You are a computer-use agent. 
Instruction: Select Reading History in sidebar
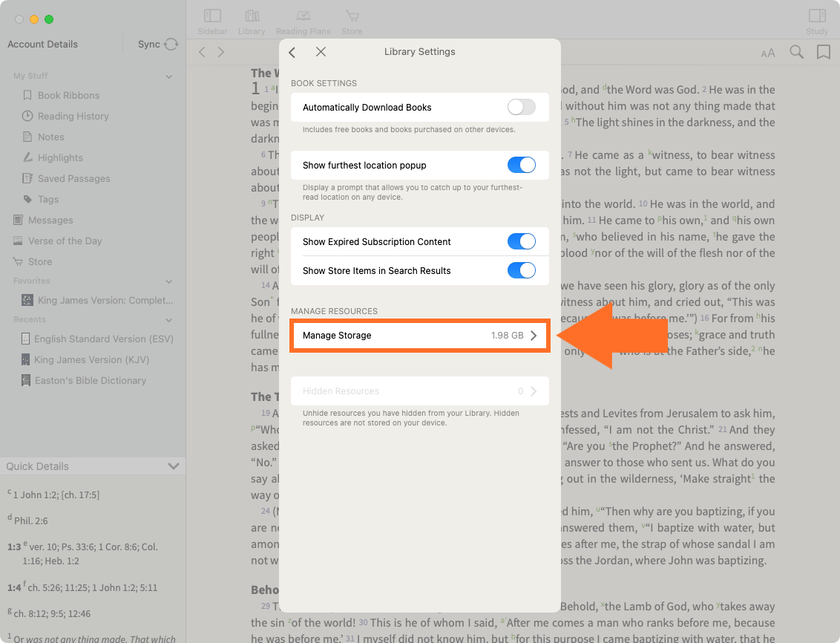73,117
